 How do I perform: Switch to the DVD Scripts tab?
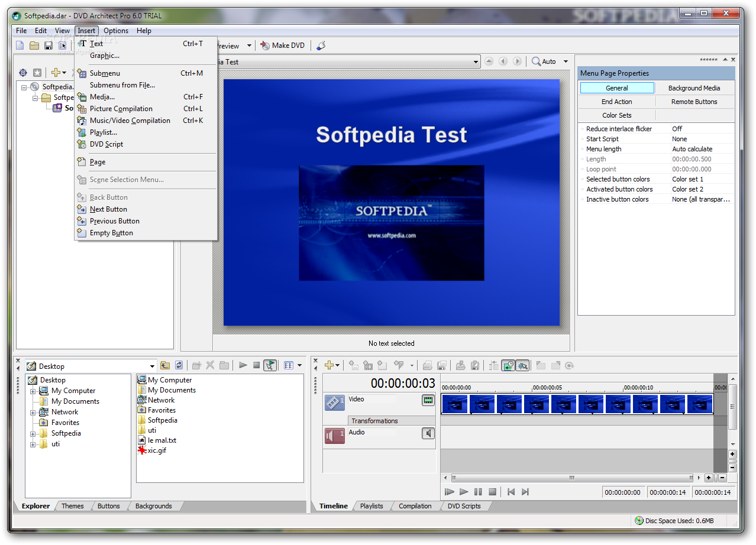(464, 506)
